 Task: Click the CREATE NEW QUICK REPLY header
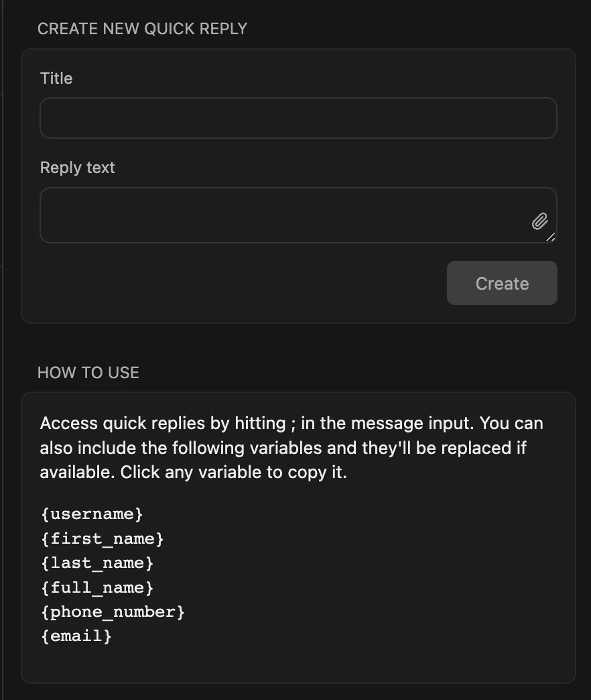pyautogui.click(x=142, y=29)
